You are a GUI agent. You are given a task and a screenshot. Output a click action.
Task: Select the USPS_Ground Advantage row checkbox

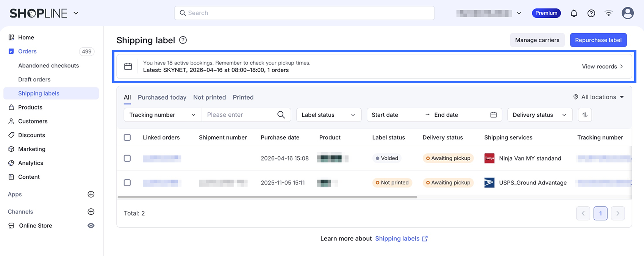(x=127, y=183)
